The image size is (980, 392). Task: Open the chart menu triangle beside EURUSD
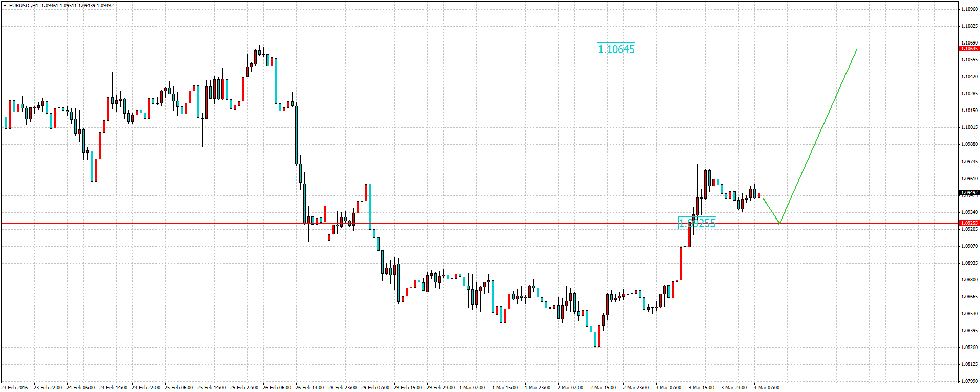coord(5,6)
